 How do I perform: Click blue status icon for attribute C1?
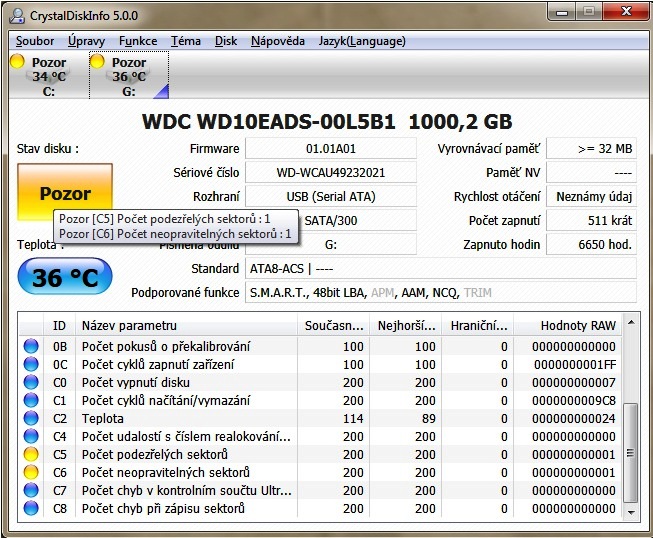coord(31,400)
